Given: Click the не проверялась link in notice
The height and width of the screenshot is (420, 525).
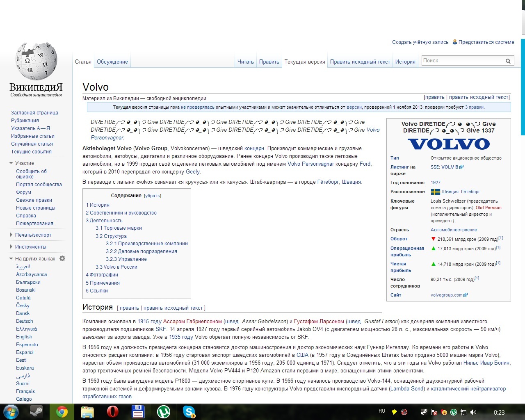Looking at the screenshot, I should click(x=198, y=107).
